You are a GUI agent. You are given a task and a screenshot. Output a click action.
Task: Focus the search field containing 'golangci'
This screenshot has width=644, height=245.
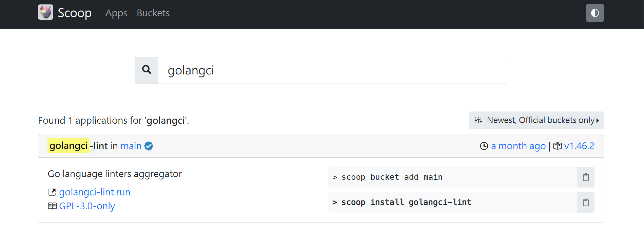tap(332, 70)
